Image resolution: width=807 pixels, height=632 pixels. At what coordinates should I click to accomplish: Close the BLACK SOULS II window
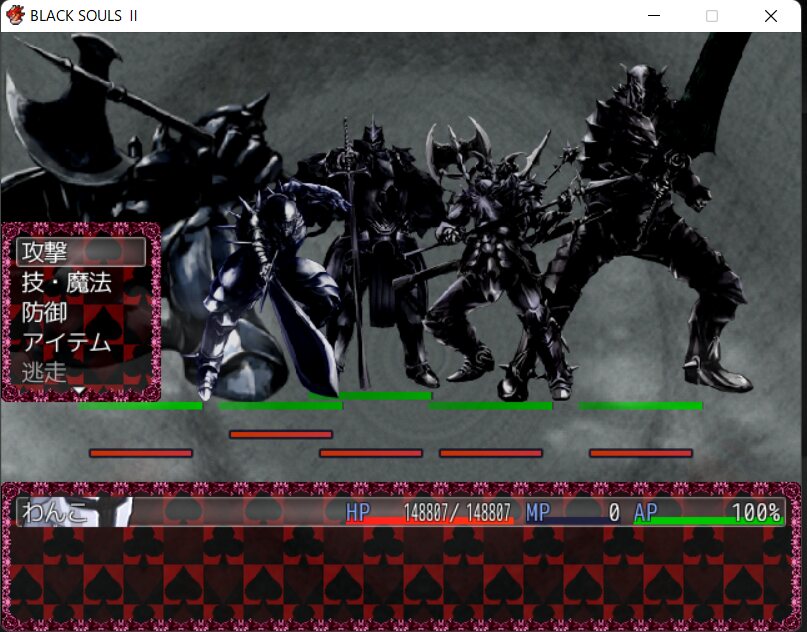[x=770, y=16]
